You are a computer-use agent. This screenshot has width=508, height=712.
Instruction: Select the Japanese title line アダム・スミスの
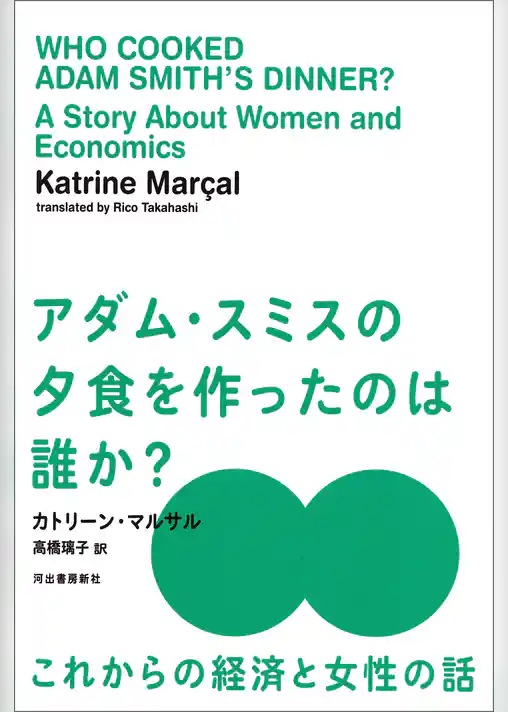tap(217, 321)
